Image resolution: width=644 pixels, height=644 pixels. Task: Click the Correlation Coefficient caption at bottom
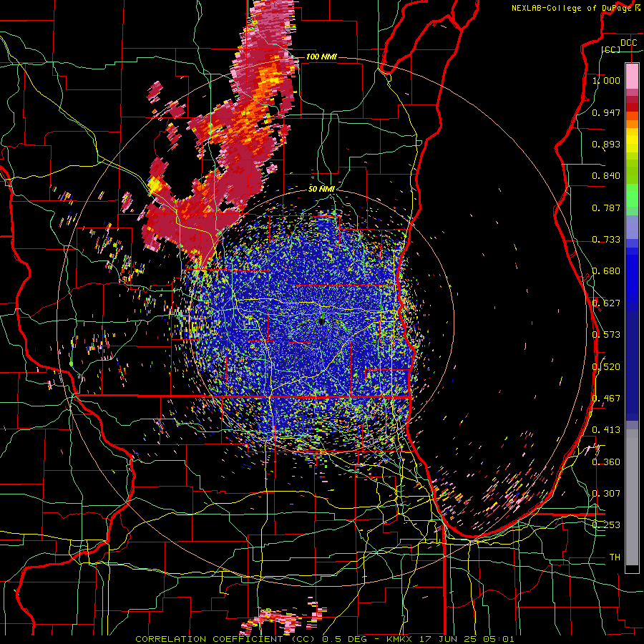click(324, 639)
